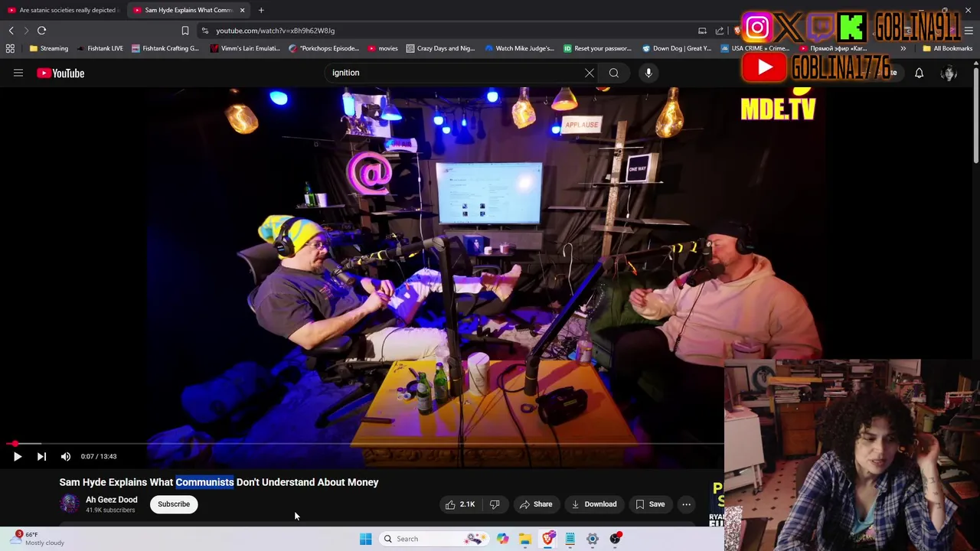
Task: Open Crazy Days and Nig... bookmark
Action: point(440,48)
